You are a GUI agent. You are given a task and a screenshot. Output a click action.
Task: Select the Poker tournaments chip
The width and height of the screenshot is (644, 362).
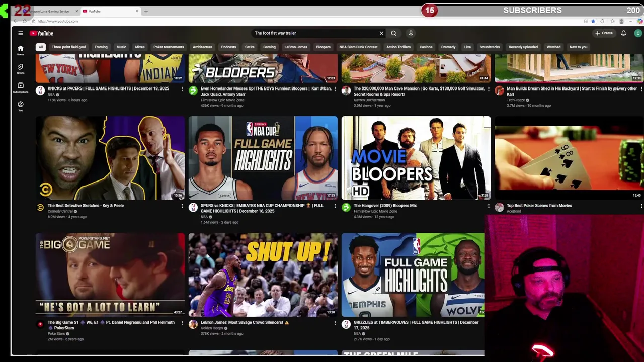[x=169, y=47]
